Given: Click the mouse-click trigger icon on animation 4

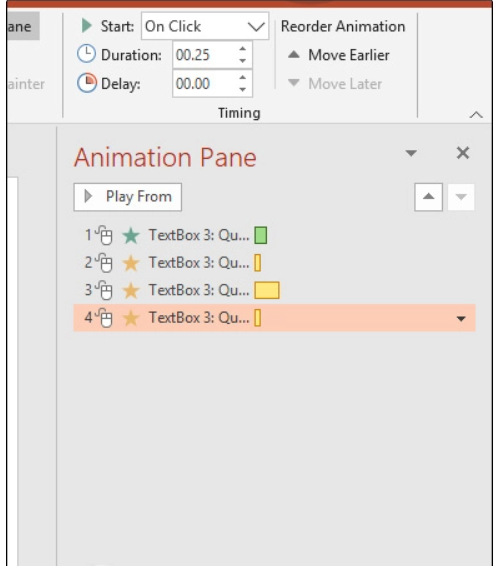Looking at the screenshot, I should point(104,318).
